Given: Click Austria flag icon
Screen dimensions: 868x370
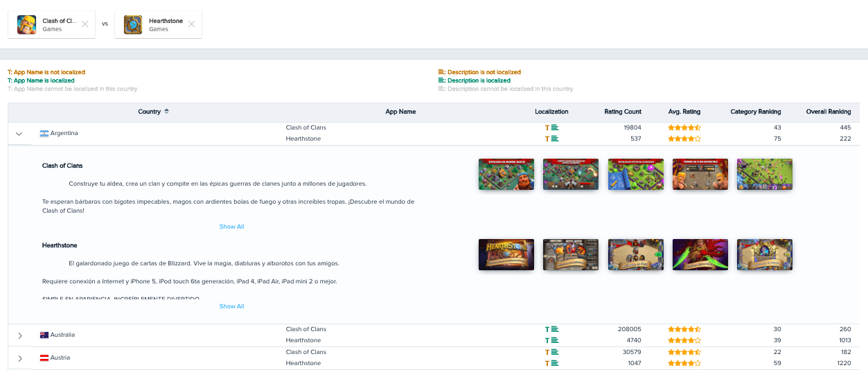Looking at the screenshot, I should coord(44,358).
